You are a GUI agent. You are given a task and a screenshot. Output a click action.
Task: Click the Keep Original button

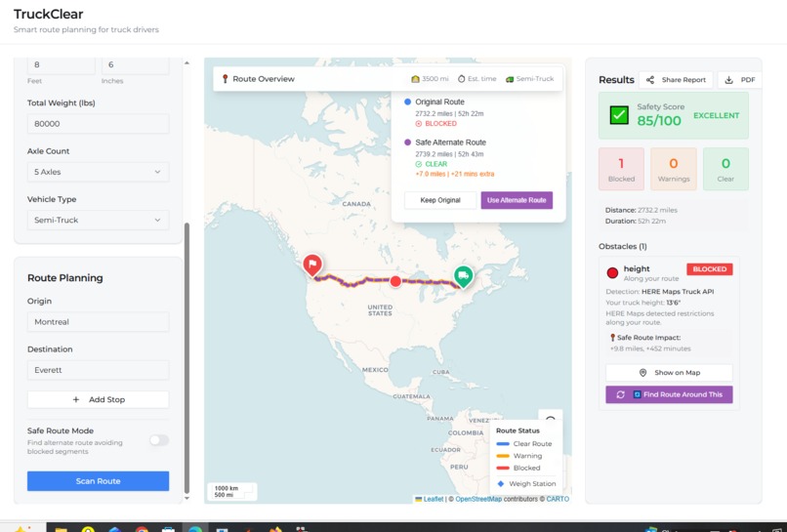[440, 200]
